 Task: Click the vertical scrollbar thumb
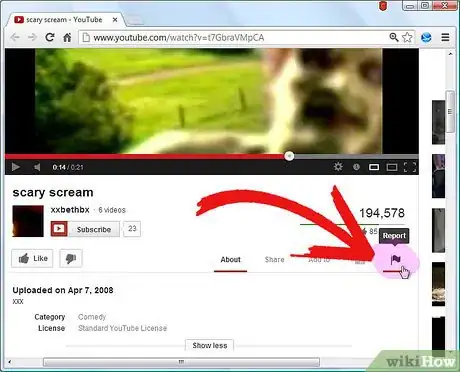[x=450, y=112]
